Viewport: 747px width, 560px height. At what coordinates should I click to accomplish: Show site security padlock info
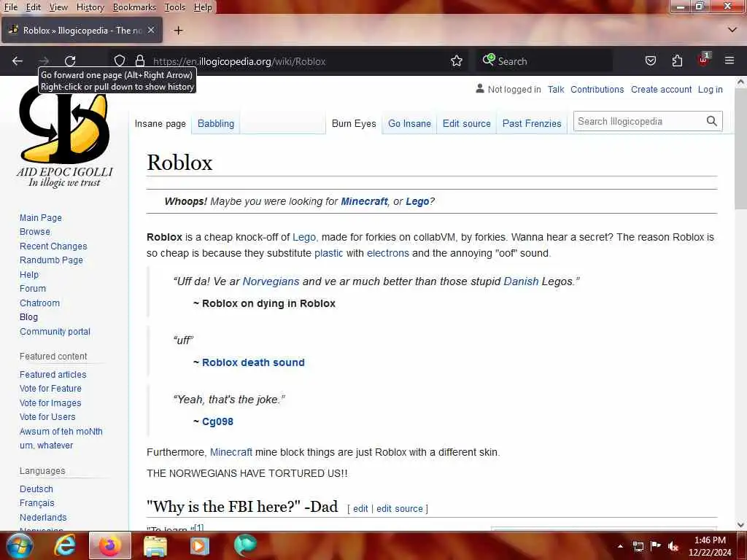(x=139, y=61)
